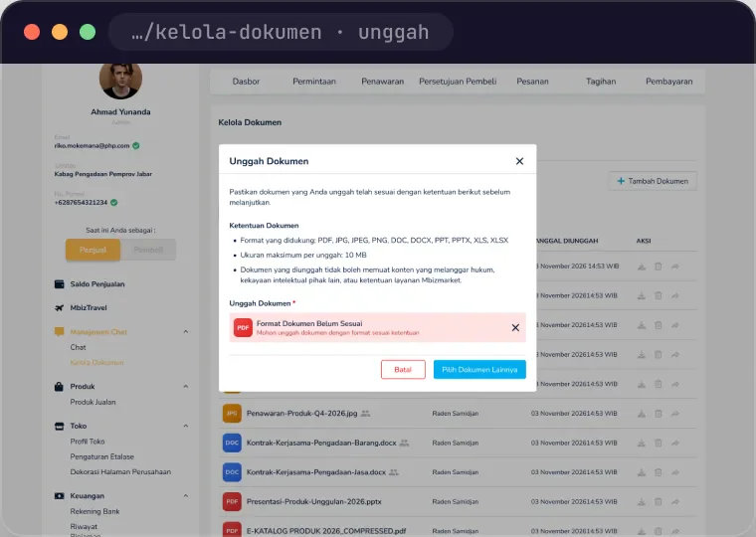Image resolution: width=756 pixels, height=537 pixels.
Task: Click the Toko storefront icon
Action: tap(60, 427)
